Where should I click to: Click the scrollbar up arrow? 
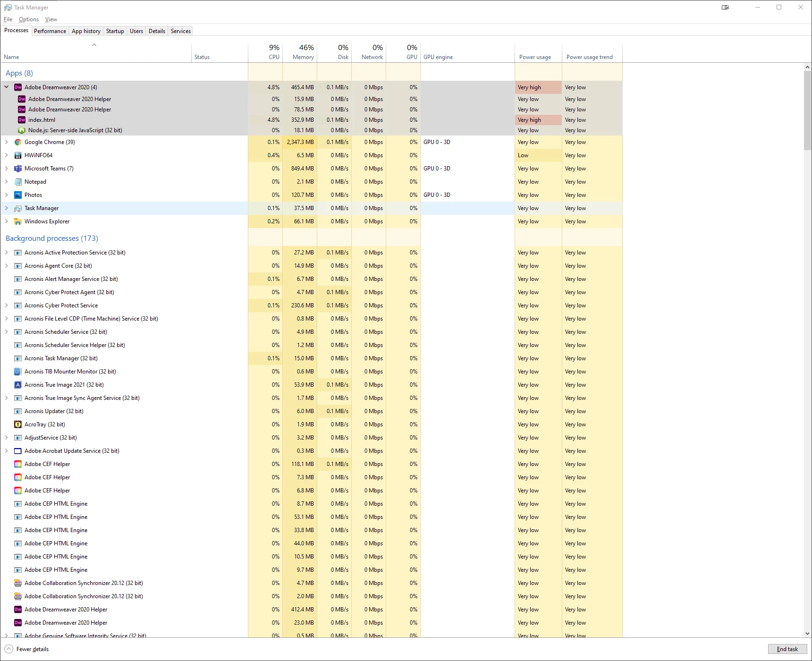click(x=807, y=67)
